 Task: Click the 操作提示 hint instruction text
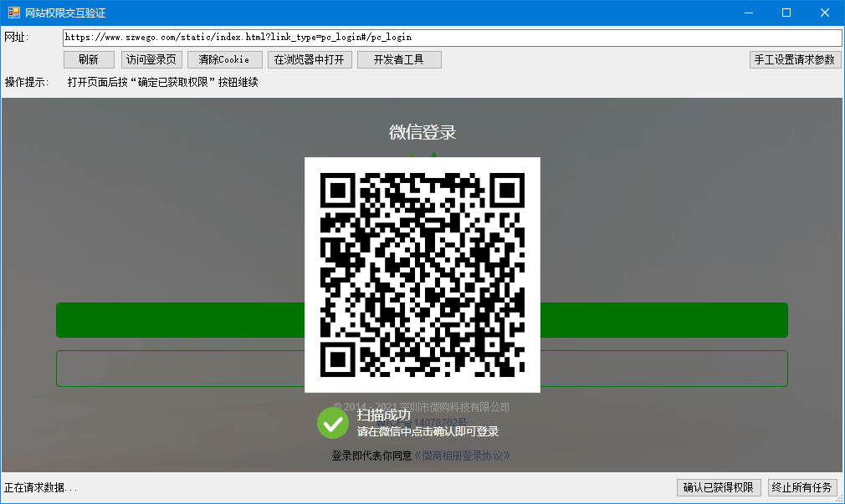[x=163, y=83]
